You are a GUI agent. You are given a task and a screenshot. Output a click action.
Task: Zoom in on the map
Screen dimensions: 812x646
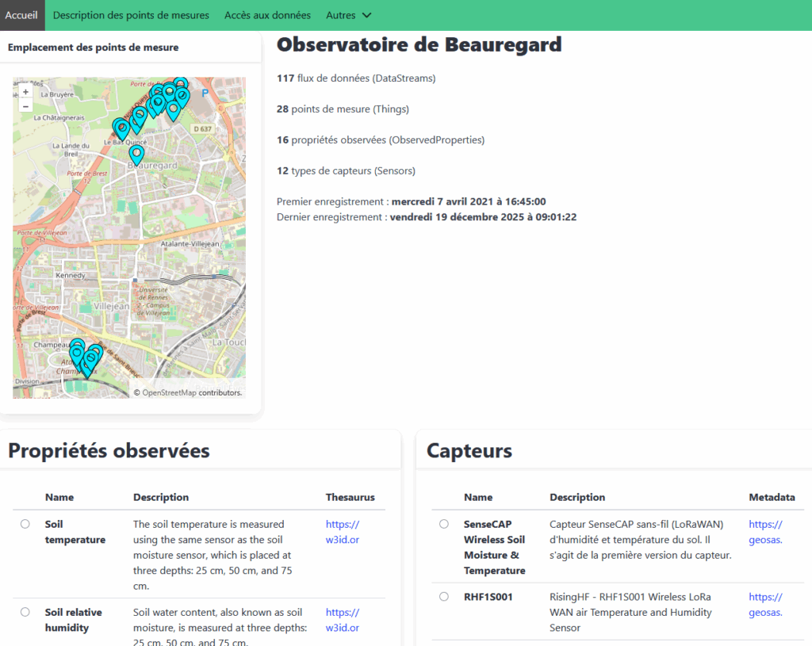[25, 92]
